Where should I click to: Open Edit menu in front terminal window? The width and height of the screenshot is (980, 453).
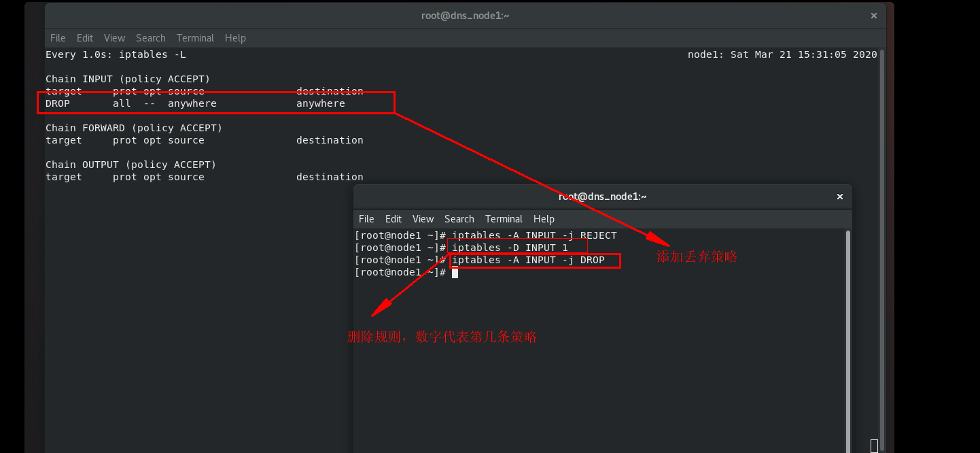(393, 219)
